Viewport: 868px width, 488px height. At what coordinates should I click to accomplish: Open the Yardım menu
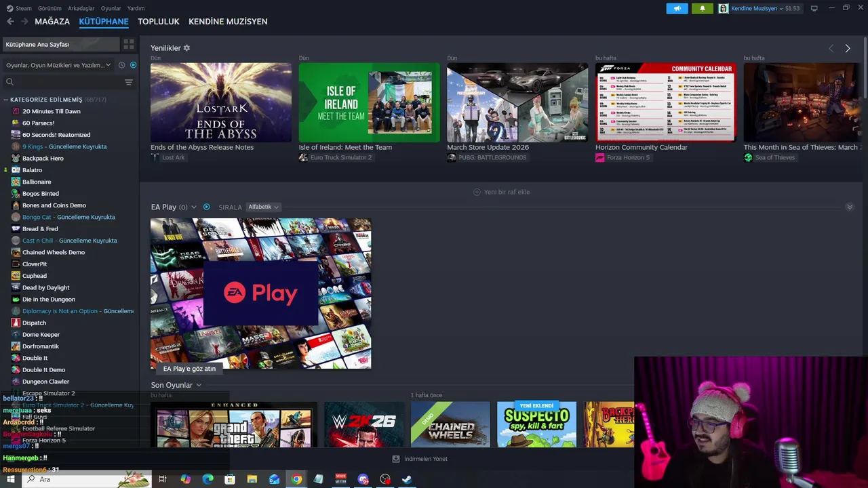136,8
